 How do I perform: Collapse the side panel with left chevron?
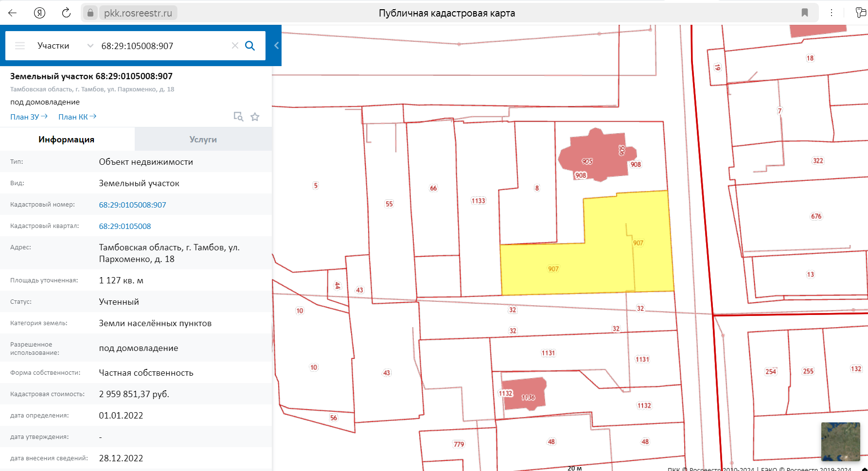coord(276,46)
